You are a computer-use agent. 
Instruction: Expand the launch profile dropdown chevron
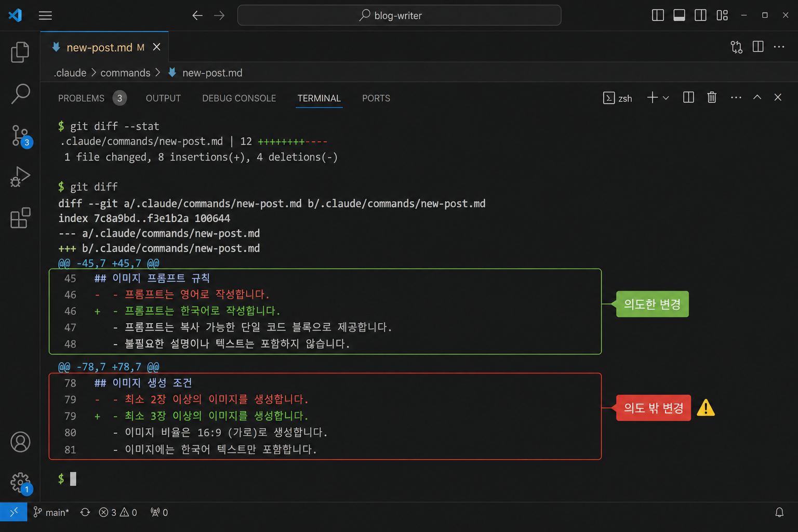666,98
